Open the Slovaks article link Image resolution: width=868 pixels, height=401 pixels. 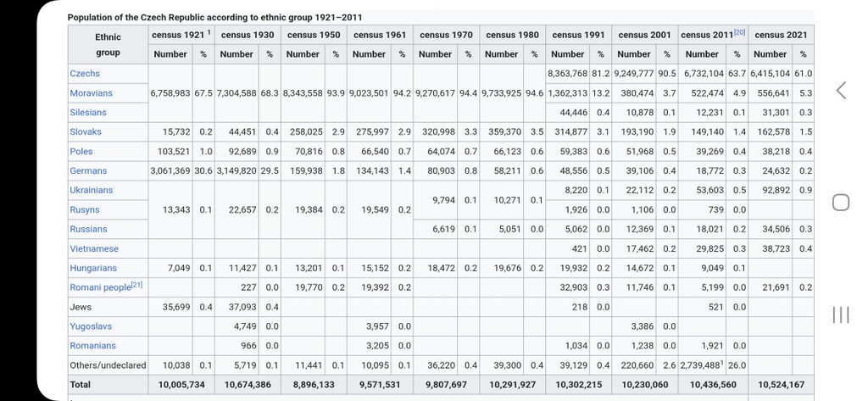[86, 131]
